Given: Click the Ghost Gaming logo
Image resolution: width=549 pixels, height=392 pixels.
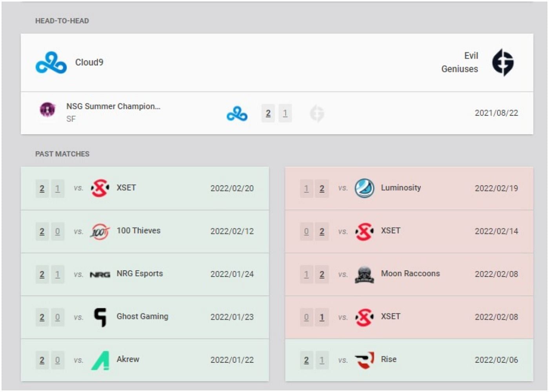Looking at the screenshot, I should pyautogui.click(x=100, y=317).
